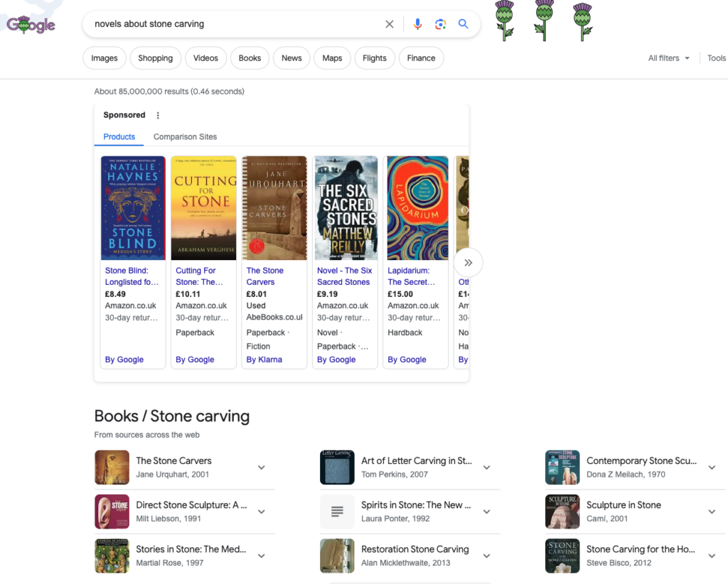
Task: Open the Sponsored three-dot options
Action: coord(158,115)
